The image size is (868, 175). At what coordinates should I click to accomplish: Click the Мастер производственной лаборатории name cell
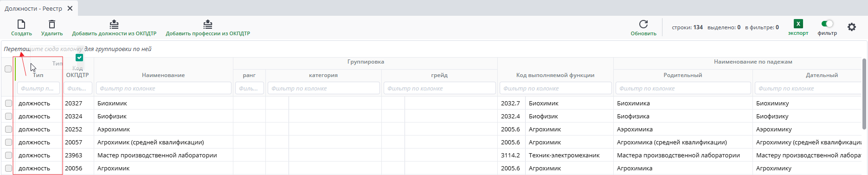163,155
